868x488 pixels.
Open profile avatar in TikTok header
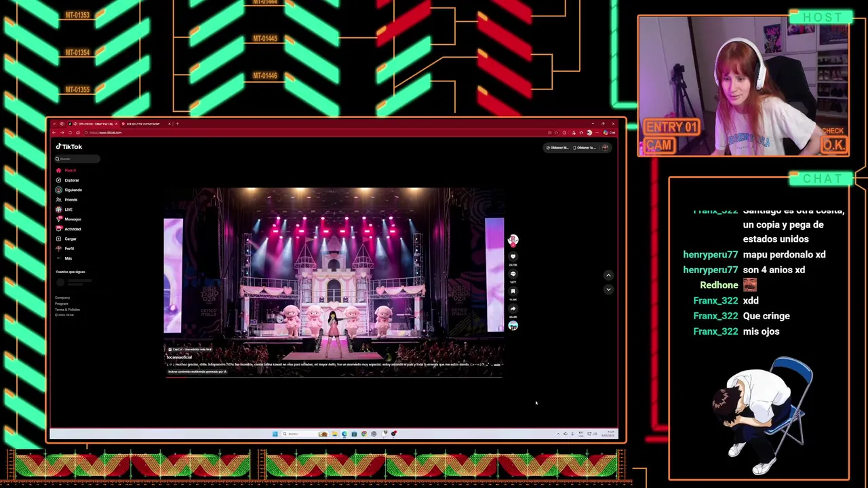tap(605, 148)
